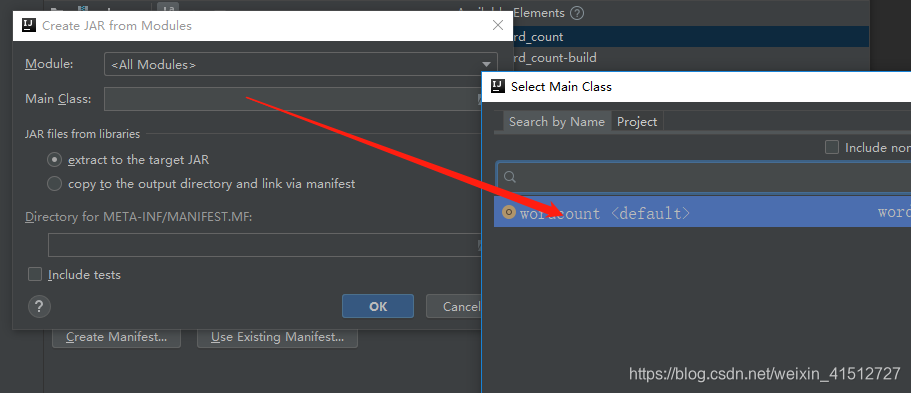Viewport: 911px width, 393px height.
Task: Click the IntelliJ logo in Create JAR title bar
Action: pos(29,25)
